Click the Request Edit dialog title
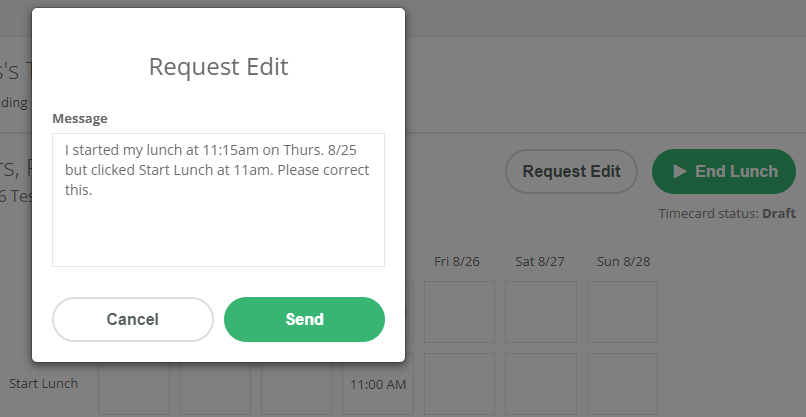 click(x=218, y=67)
